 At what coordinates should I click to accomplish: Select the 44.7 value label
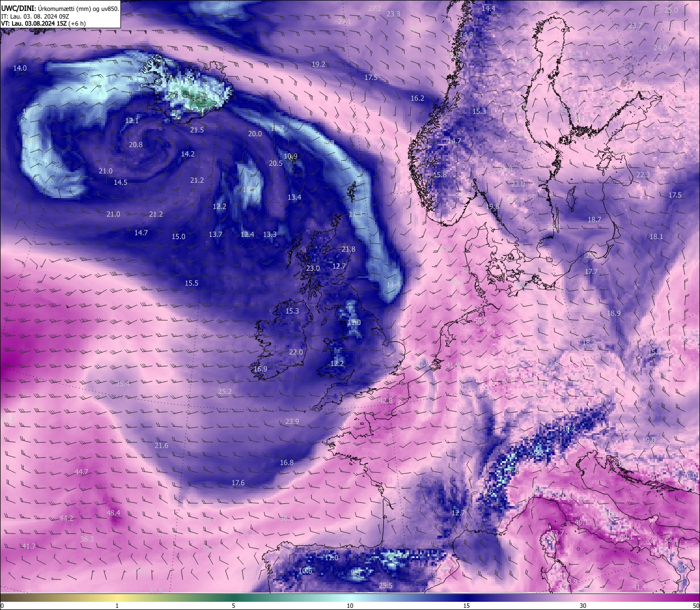(x=81, y=472)
